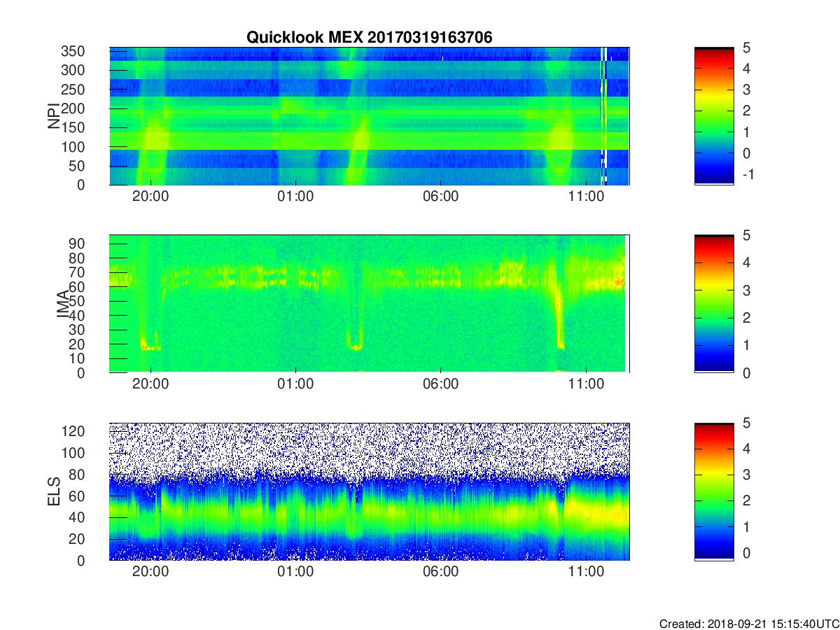Click the 06:00 time label under IMA plot
840x630 pixels.
(441, 384)
